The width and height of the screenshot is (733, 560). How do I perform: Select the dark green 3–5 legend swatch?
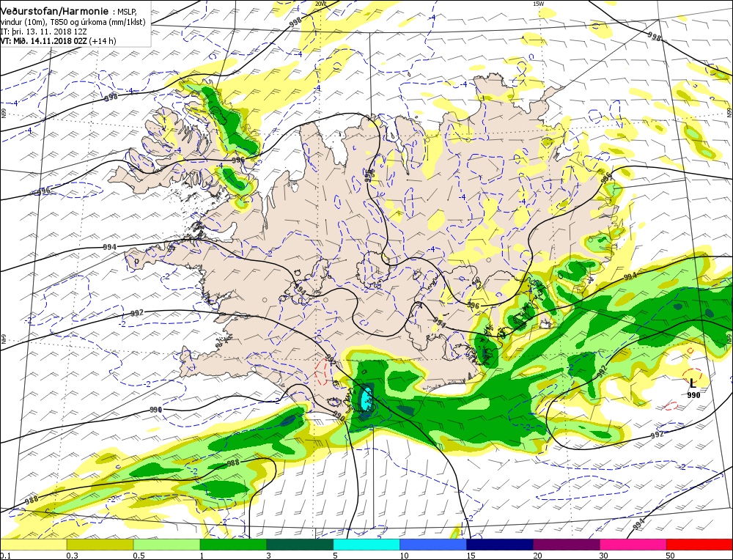coord(300,544)
